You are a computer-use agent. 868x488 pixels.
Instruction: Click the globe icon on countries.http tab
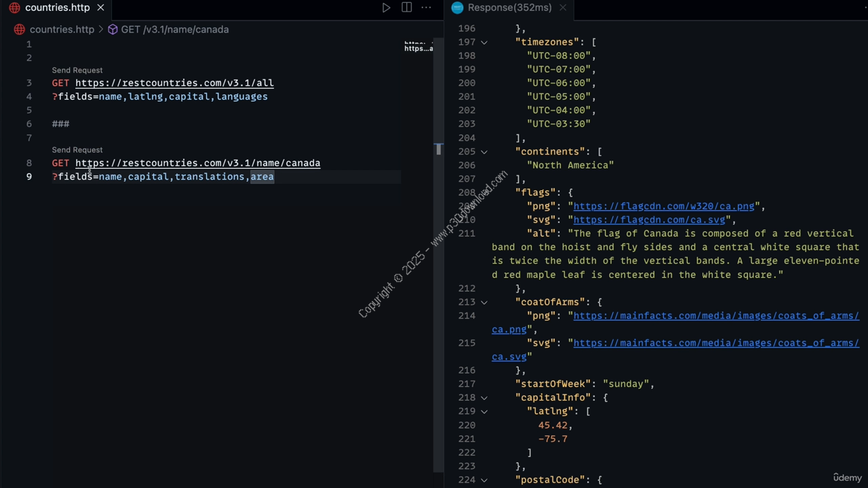(x=14, y=7)
